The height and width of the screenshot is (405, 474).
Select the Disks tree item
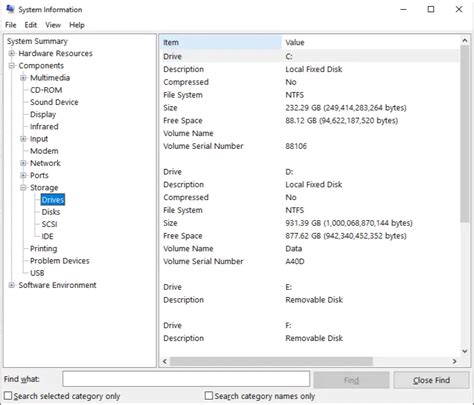point(51,212)
